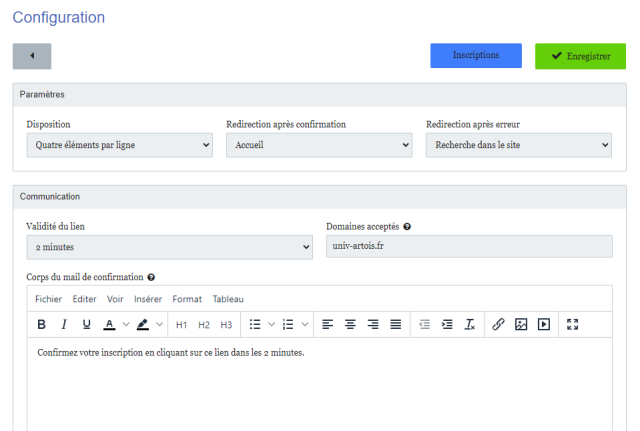Decrease indent of the paragraph
Image resolution: width=640 pixels, height=431 pixels.
(424, 324)
